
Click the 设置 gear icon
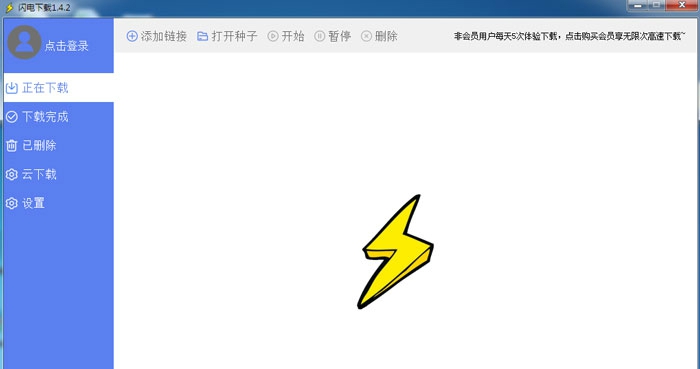click(x=12, y=203)
